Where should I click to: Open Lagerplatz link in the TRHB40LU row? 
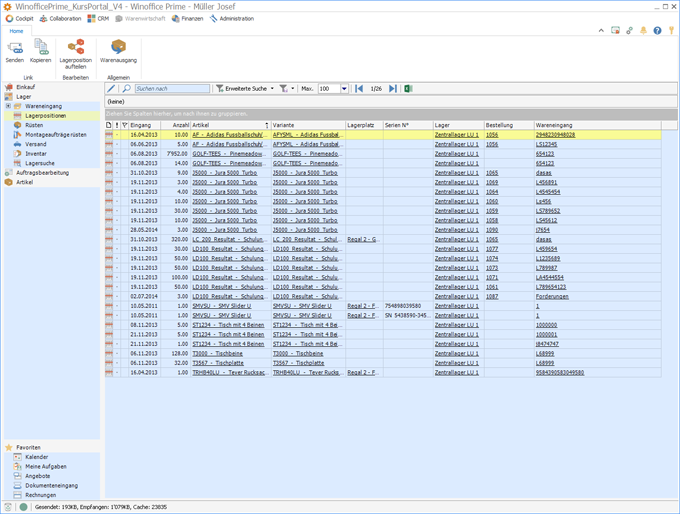pyautogui.click(x=363, y=373)
